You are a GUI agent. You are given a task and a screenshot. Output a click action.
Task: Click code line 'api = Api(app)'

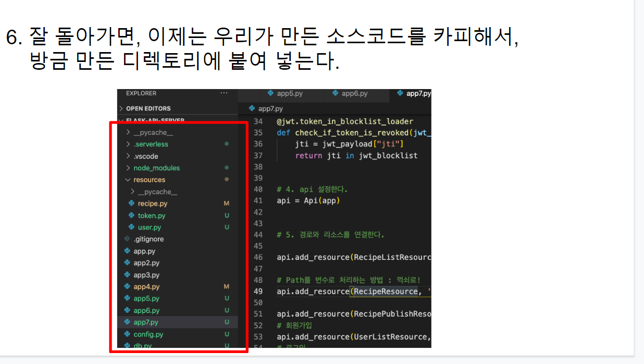(x=308, y=200)
